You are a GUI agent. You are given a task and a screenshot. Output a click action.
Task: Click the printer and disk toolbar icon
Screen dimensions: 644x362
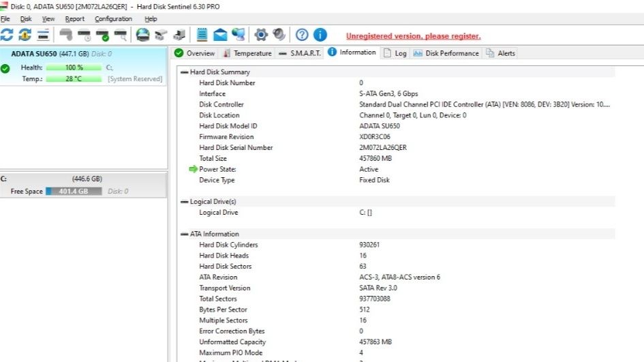[x=179, y=35]
